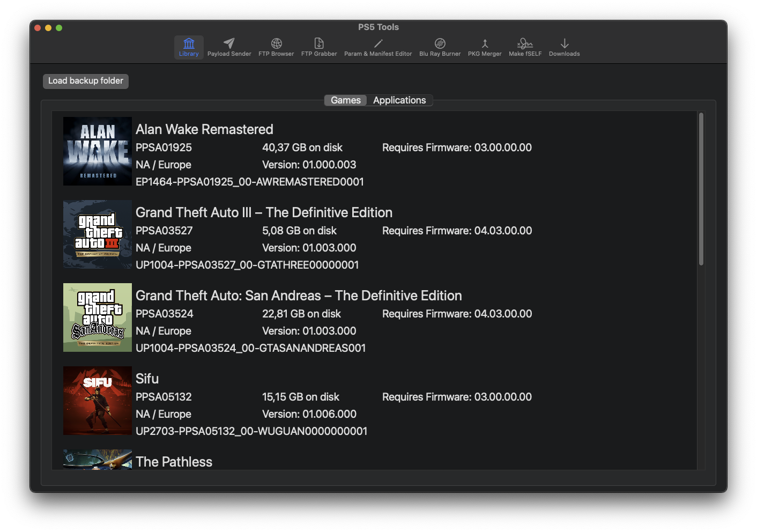Select the Grand Theft Auto III cover thumbnail

98,234
